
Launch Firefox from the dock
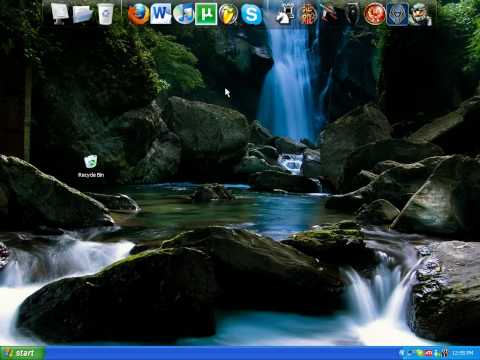pyautogui.click(x=138, y=14)
